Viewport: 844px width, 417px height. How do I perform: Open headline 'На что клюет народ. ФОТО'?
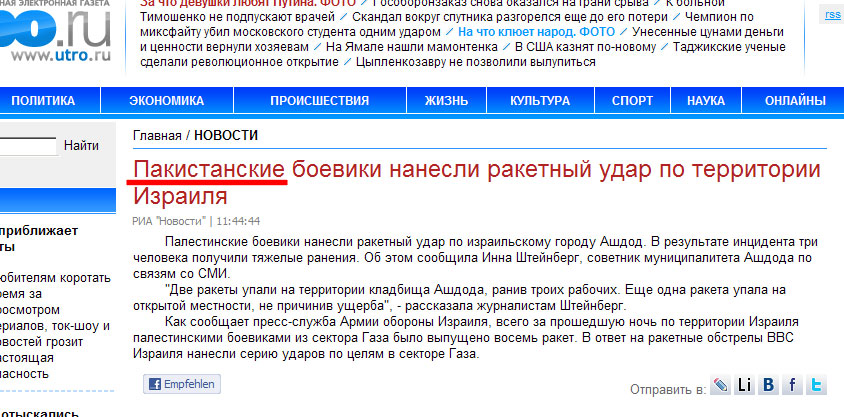tap(536, 32)
